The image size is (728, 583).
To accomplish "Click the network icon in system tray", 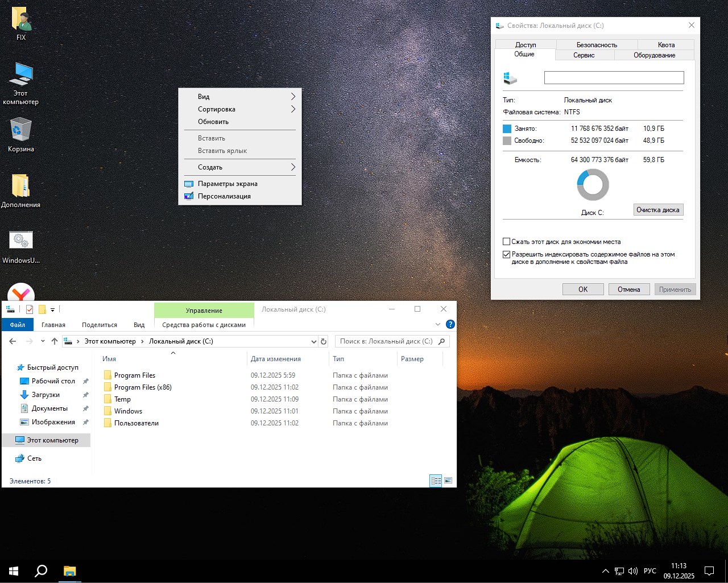I will click(x=619, y=571).
